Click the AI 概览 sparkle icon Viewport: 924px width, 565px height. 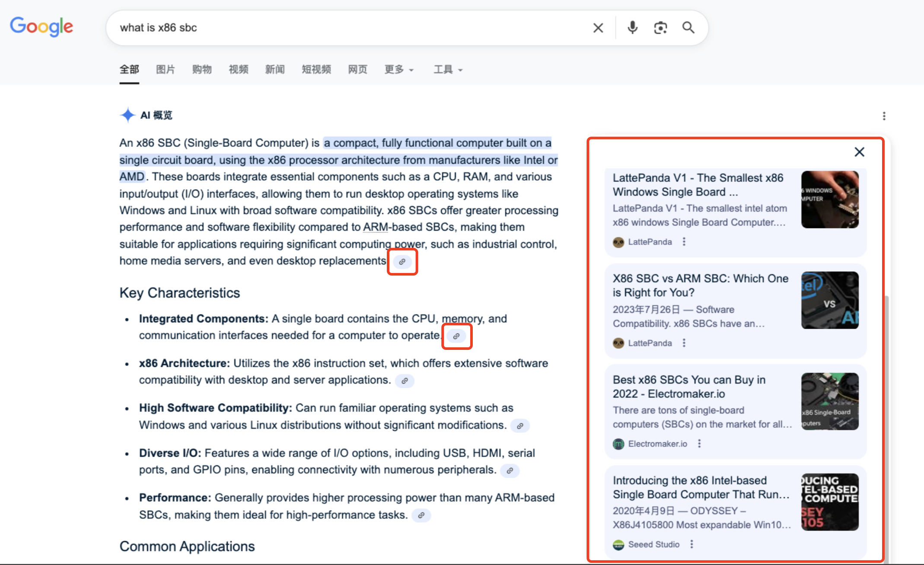pos(127,115)
